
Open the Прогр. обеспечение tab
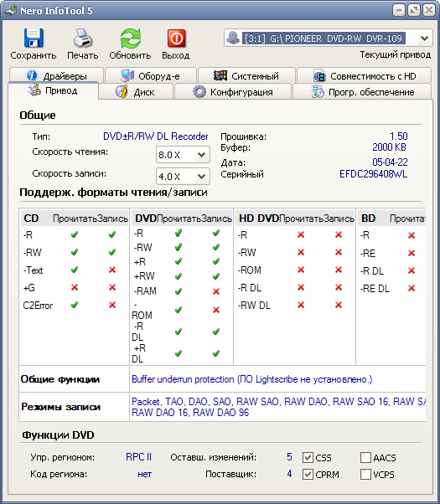[362, 92]
